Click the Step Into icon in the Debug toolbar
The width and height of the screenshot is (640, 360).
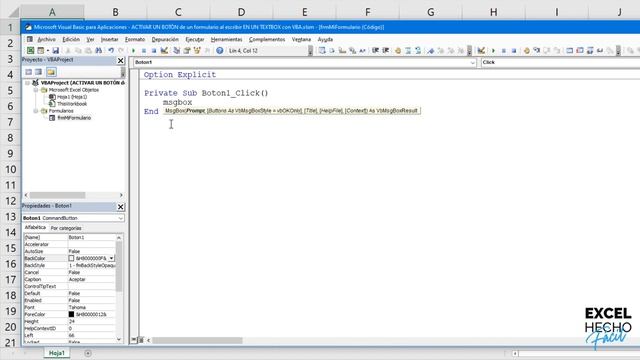click(537, 51)
